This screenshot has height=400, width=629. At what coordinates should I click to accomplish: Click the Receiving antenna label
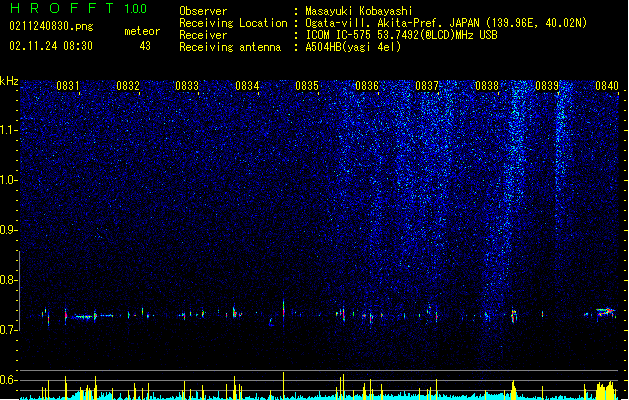tap(230, 47)
